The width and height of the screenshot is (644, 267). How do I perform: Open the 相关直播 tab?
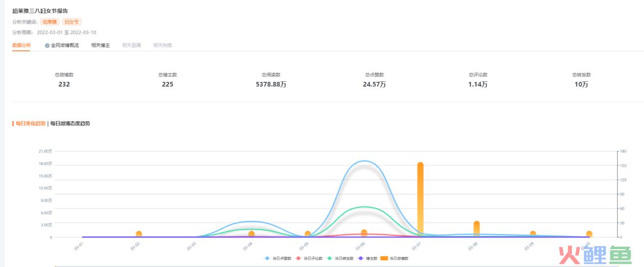[132, 45]
